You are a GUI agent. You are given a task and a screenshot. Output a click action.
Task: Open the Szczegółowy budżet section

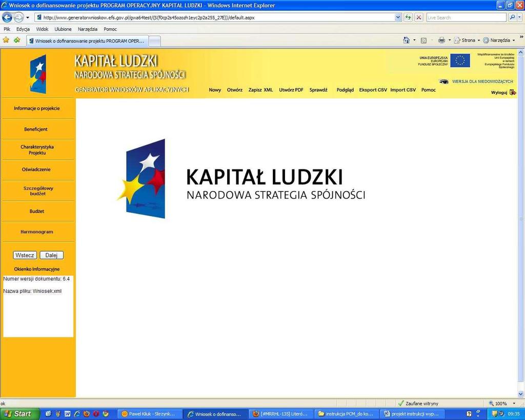[x=38, y=191]
